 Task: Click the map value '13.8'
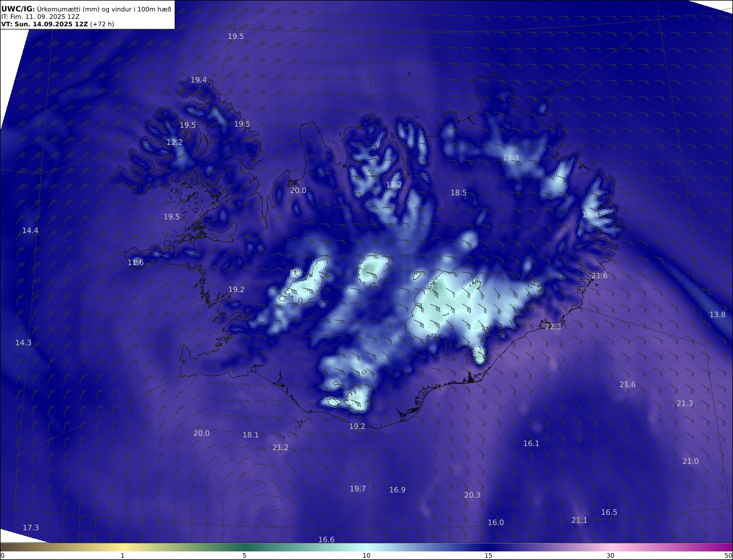pyautogui.click(x=718, y=315)
